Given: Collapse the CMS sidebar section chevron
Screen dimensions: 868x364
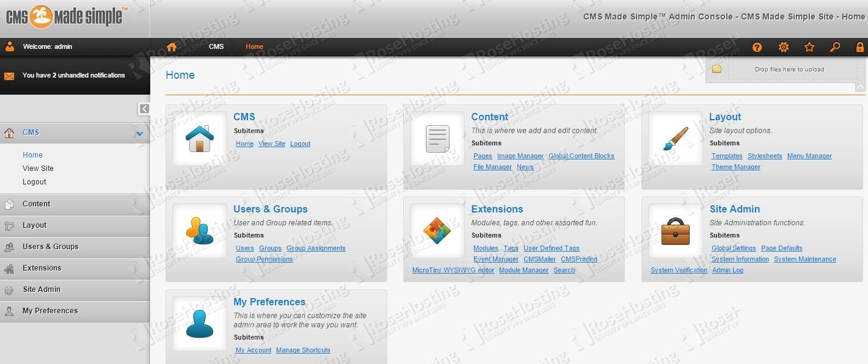Looking at the screenshot, I should coord(140,133).
